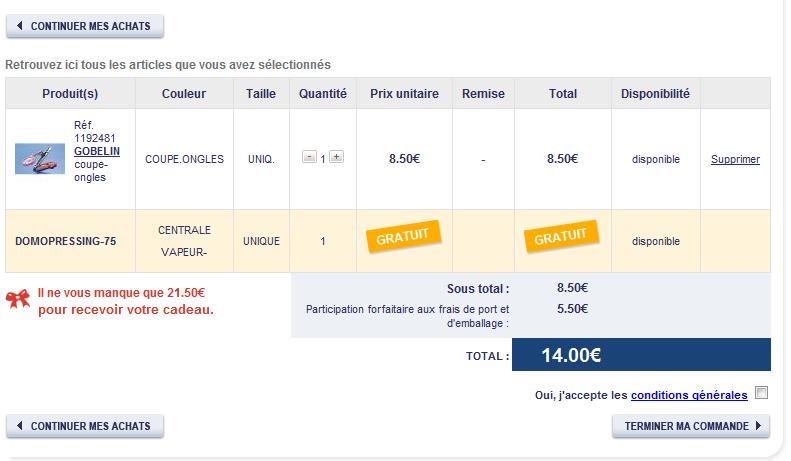This screenshot has height=461, width=791.
Task: Click the top Continuer mes achats button
Action: 85,26
